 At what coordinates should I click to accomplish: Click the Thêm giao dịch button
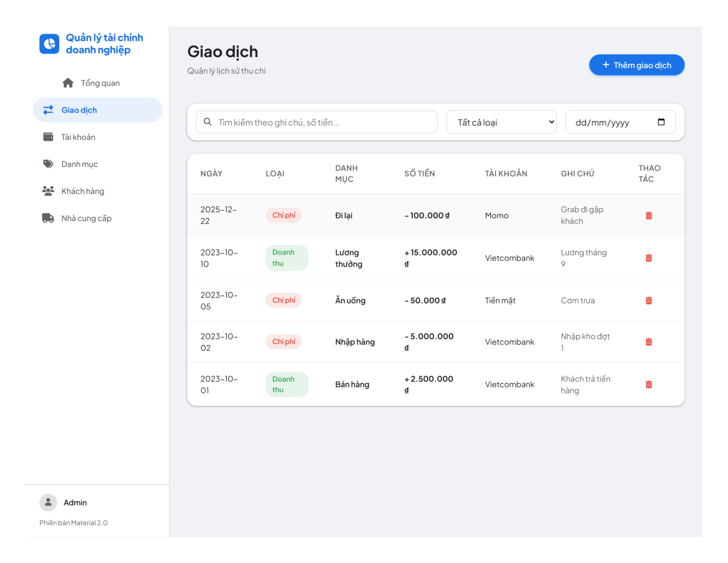637,65
